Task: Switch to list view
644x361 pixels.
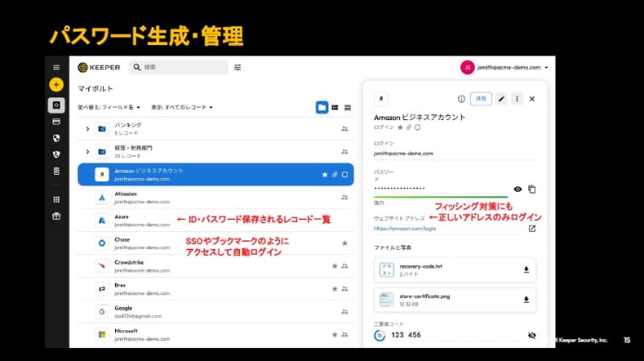Action: point(348,108)
